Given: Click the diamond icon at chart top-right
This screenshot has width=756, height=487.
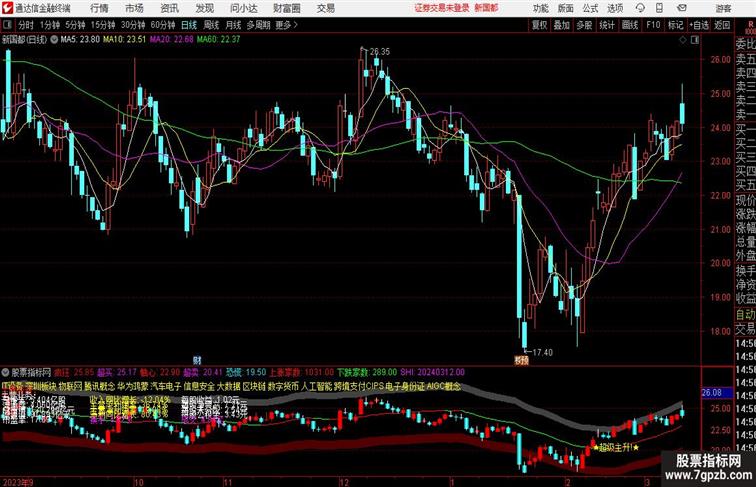Looking at the screenshot, I should coord(683,40).
